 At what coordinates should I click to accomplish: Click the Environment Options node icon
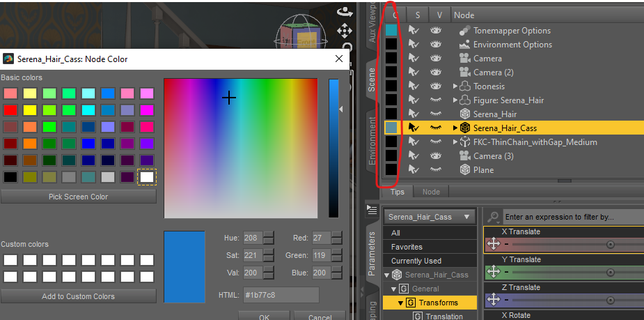coord(464,45)
